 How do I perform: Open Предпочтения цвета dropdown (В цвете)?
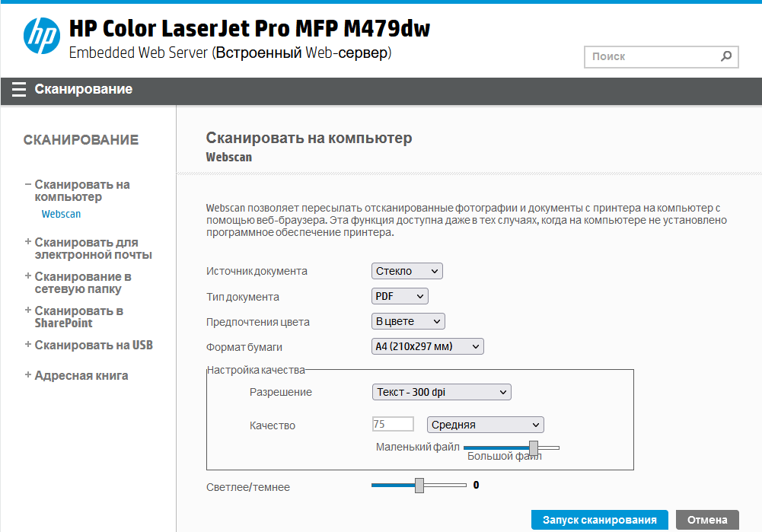pos(408,322)
